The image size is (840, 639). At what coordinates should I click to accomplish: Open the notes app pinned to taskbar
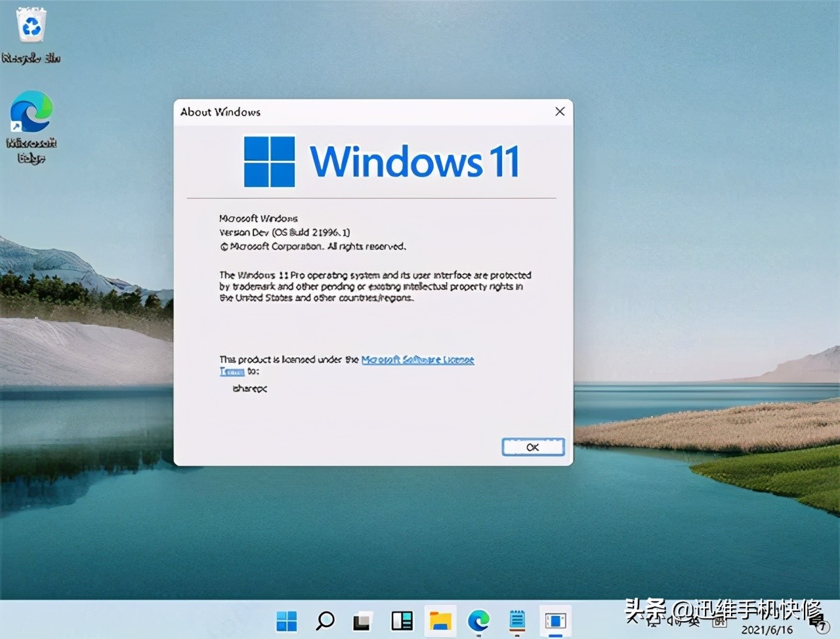click(516, 621)
